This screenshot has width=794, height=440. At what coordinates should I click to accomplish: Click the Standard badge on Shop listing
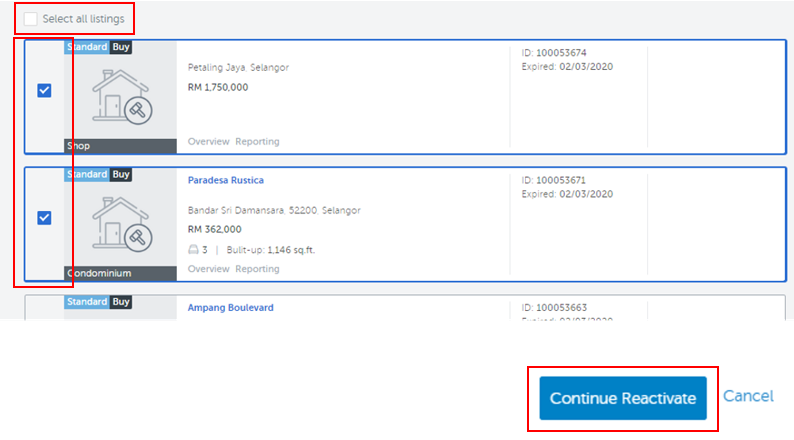[x=87, y=47]
